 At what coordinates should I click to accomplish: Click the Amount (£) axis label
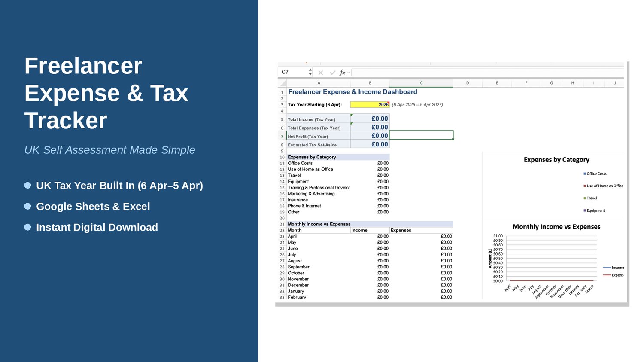[490, 258]
